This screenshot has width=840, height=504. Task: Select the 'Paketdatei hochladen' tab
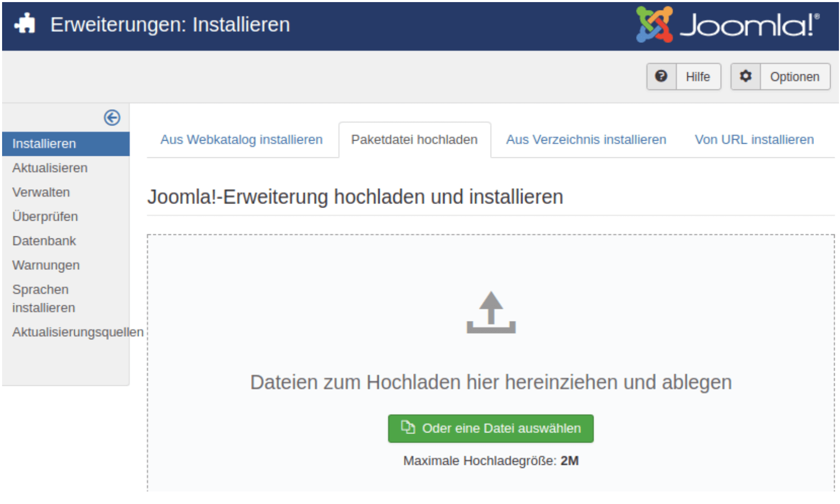point(415,140)
